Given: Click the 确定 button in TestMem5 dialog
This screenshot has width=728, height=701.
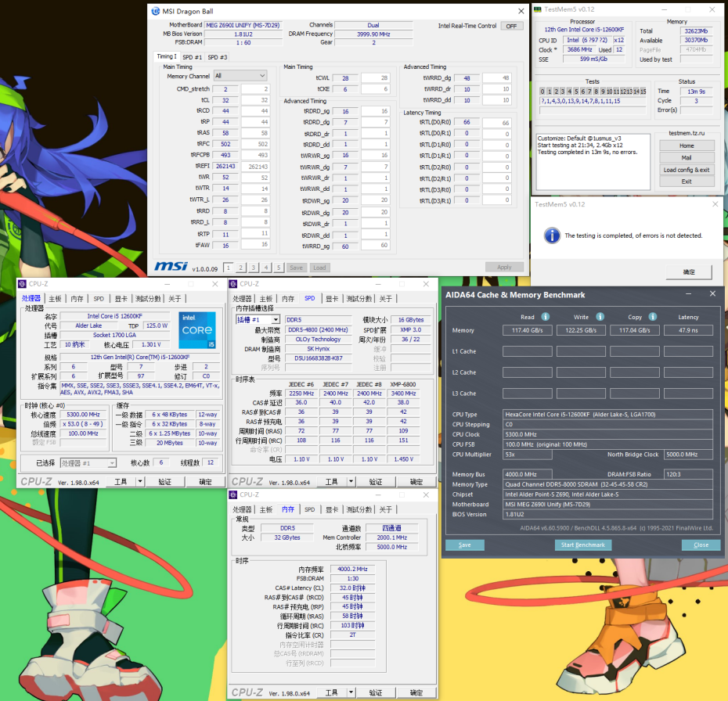Looking at the screenshot, I should [689, 271].
